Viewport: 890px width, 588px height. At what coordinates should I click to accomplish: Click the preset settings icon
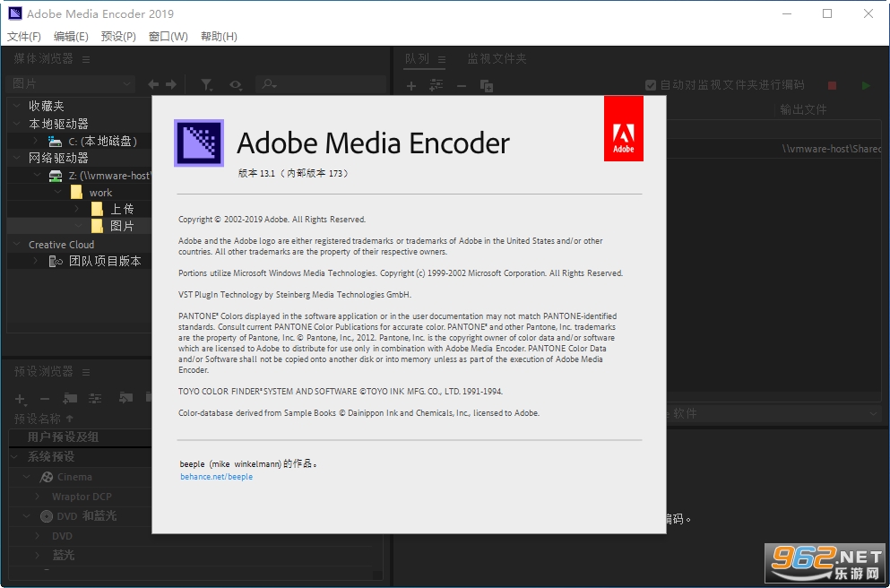[x=95, y=399]
